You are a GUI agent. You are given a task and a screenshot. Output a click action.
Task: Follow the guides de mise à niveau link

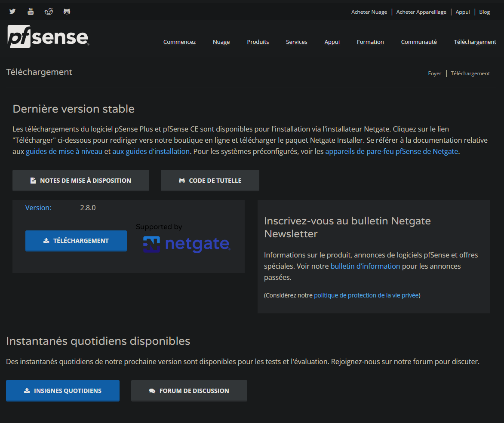tap(64, 151)
